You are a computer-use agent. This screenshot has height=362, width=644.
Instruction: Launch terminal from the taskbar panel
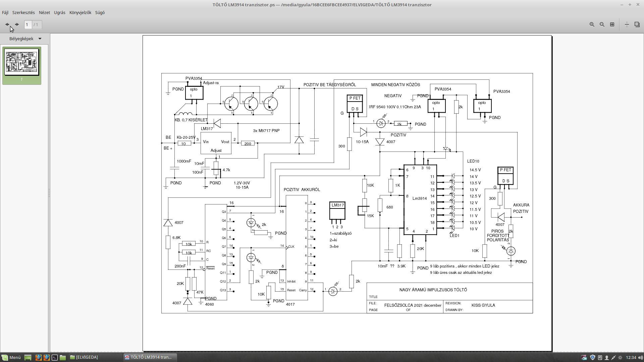pos(55,357)
